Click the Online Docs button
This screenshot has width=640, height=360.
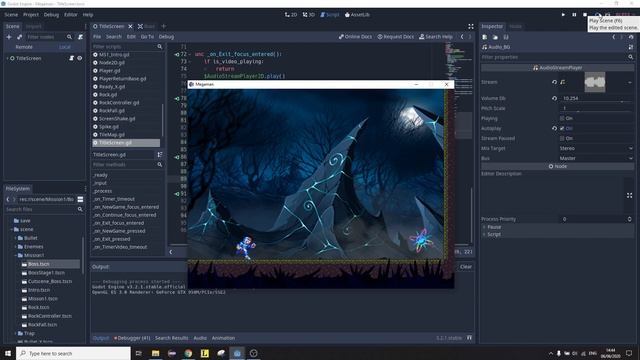coord(356,37)
